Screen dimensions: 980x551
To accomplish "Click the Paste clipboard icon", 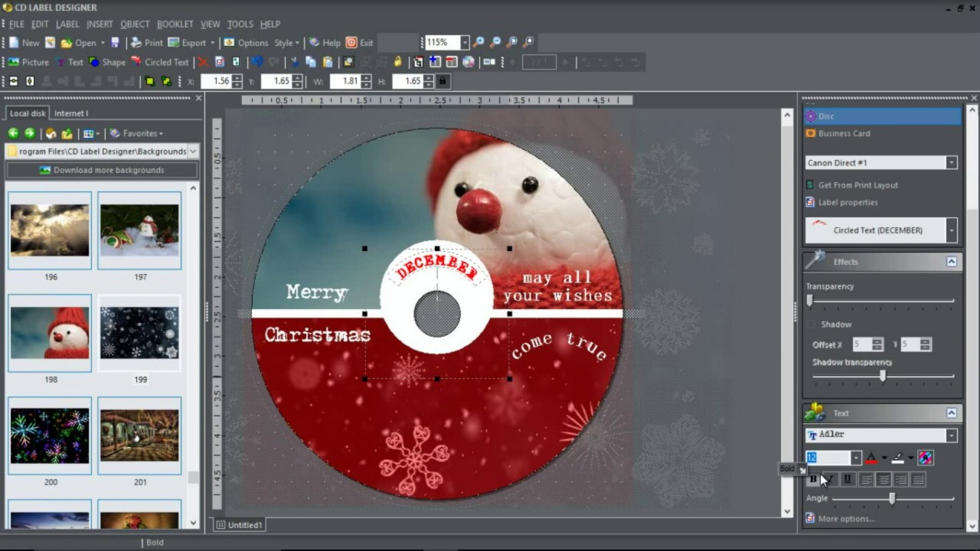I will point(328,62).
